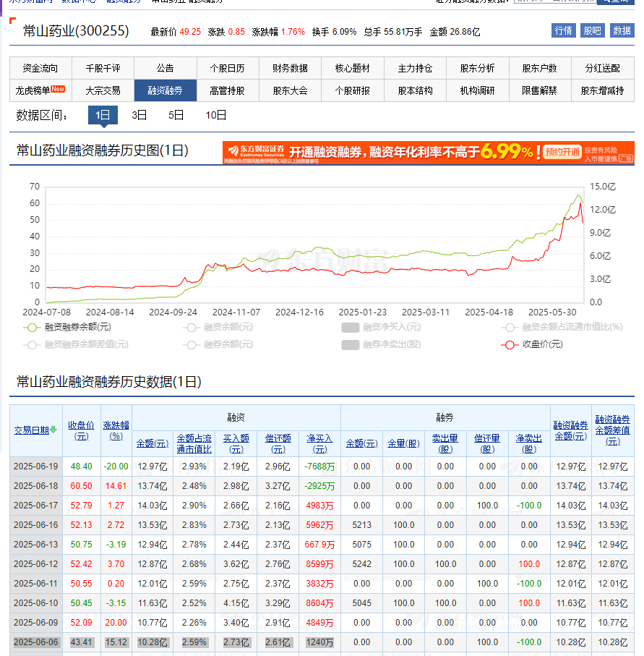Toggle 融券余额(元) legend series

(x=218, y=345)
